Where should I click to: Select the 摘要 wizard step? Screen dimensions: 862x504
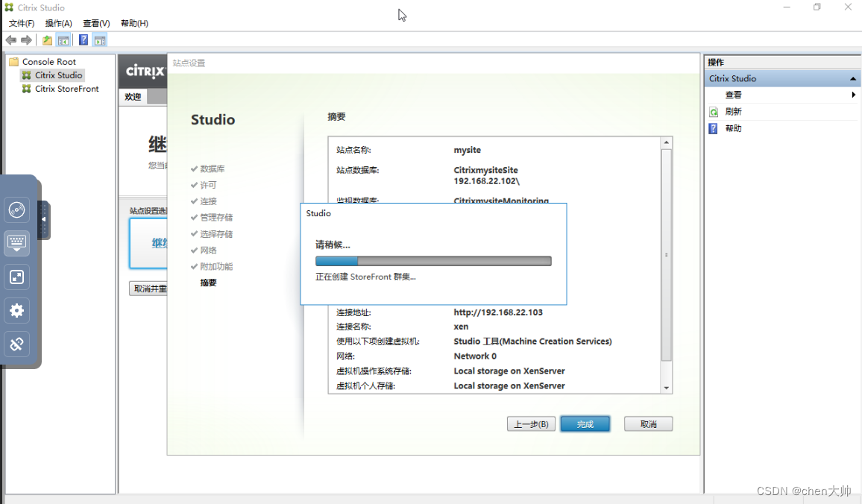coord(208,283)
